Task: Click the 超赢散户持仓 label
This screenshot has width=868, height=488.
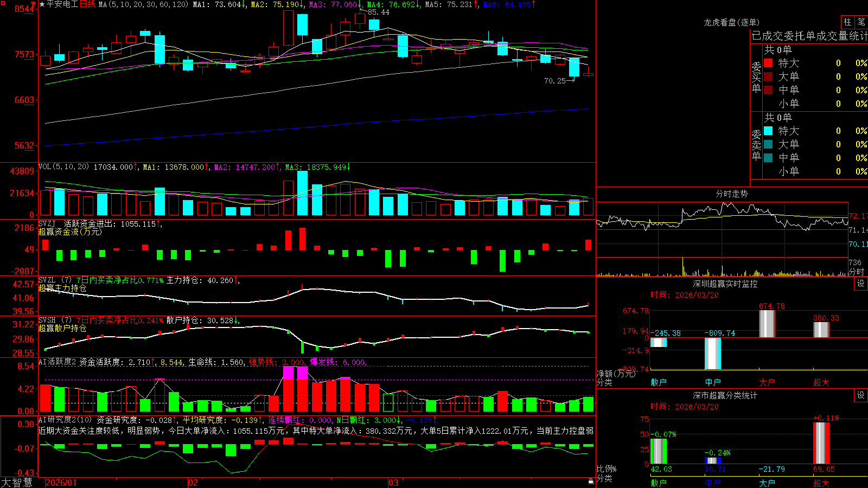Action: [x=62, y=329]
